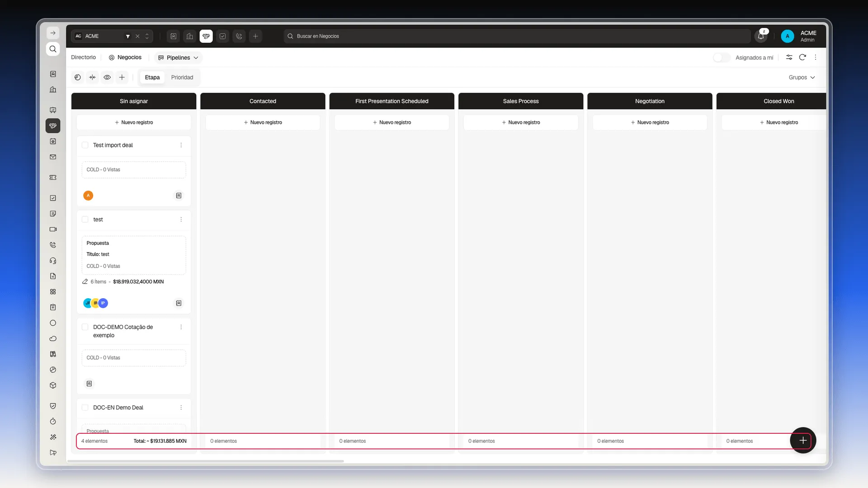Check the DOC-DEMO Cotação de exemplo checkbox
Screen dimensions: 868x488
(x=85, y=327)
